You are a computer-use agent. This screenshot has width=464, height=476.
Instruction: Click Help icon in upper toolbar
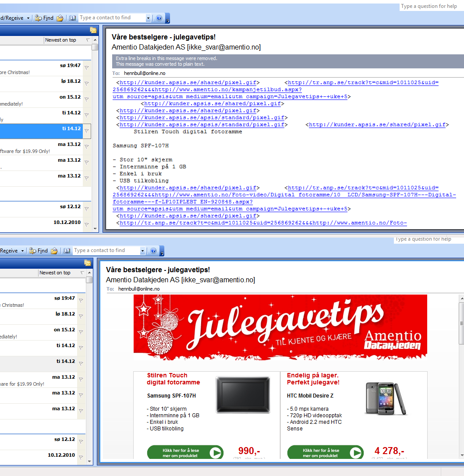pos(159,18)
